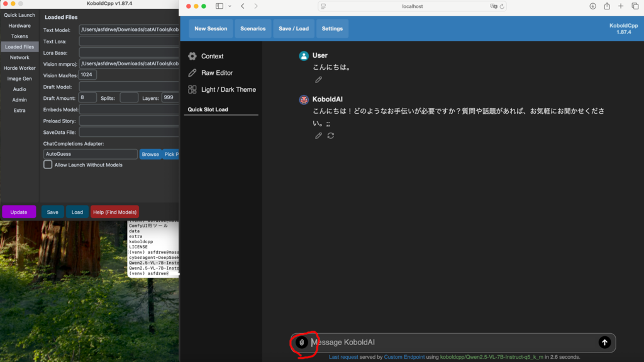Click the SaveData File field
This screenshot has width=644, height=362.
coord(129,132)
